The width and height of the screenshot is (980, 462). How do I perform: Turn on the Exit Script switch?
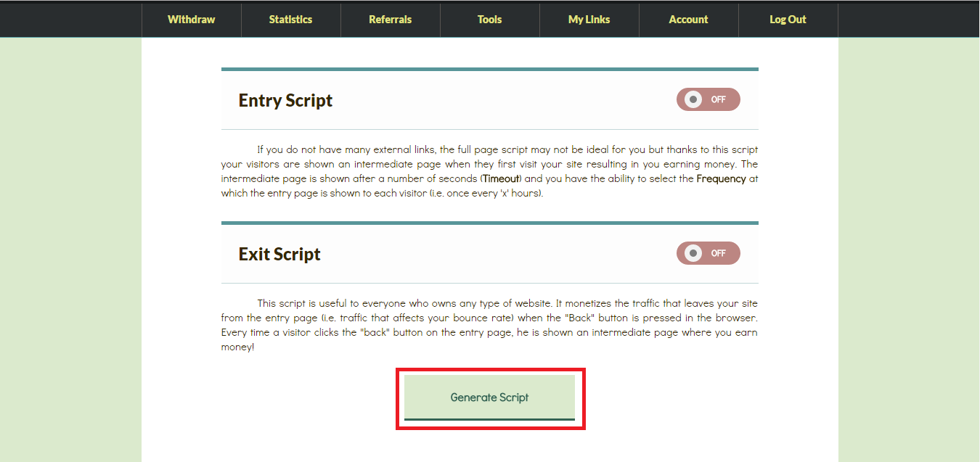click(708, 253)
